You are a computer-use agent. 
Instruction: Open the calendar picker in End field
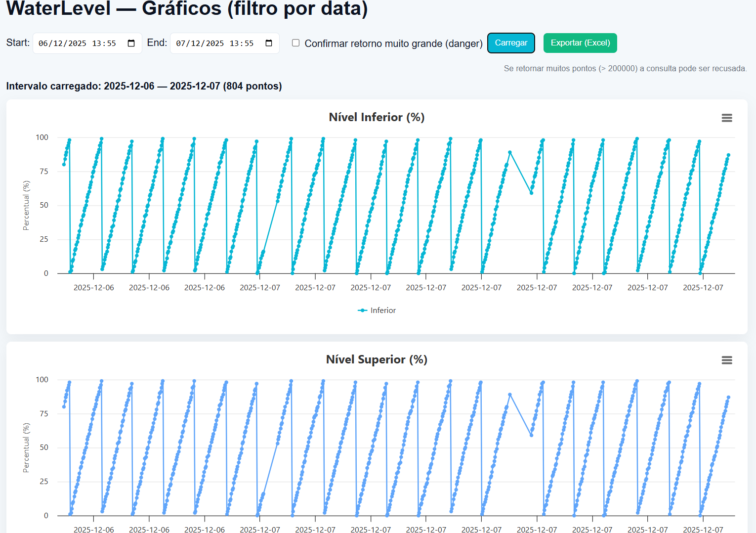tap(269, 44)
